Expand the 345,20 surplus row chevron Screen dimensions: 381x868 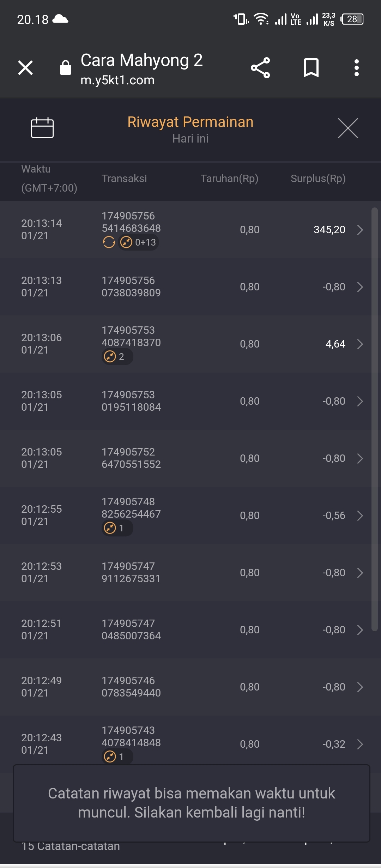coord(360,230)
